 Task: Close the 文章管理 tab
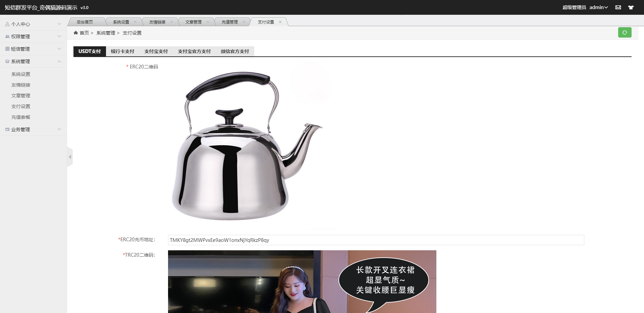tap(208, 22)
